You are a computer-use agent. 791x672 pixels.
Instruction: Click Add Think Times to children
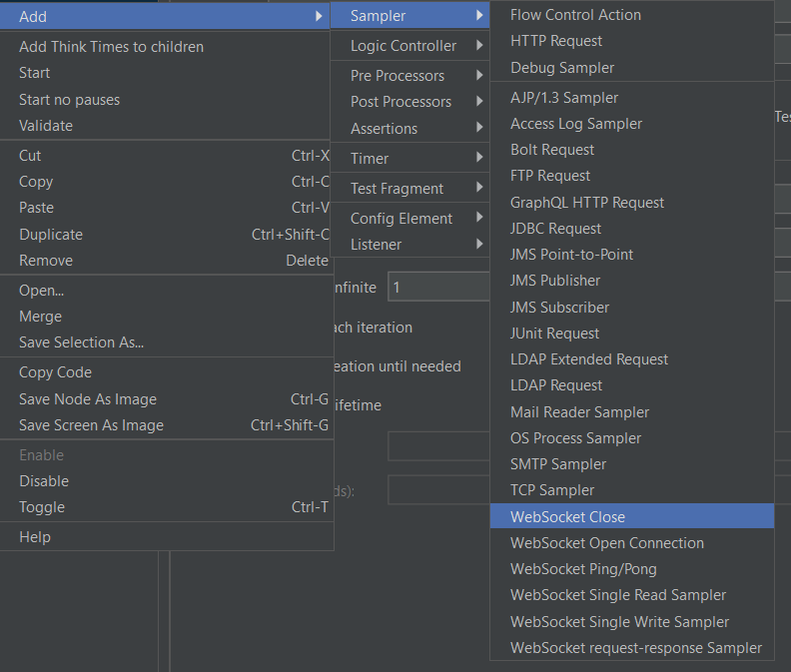(111, 47)
